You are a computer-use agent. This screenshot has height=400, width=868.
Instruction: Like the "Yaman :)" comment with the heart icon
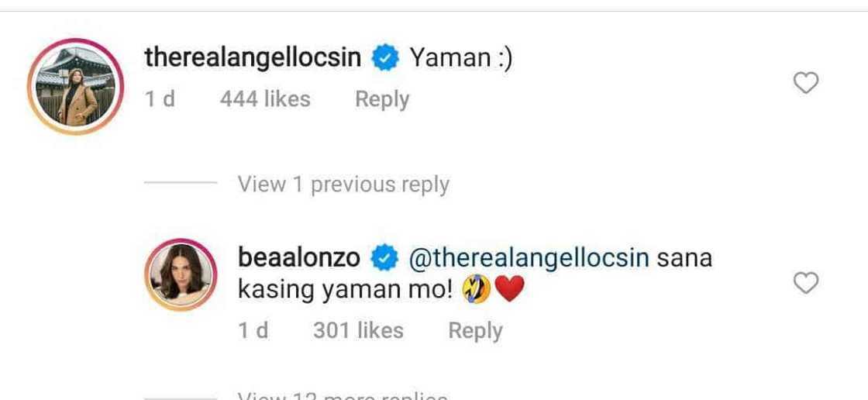click(x=805, y=83)
